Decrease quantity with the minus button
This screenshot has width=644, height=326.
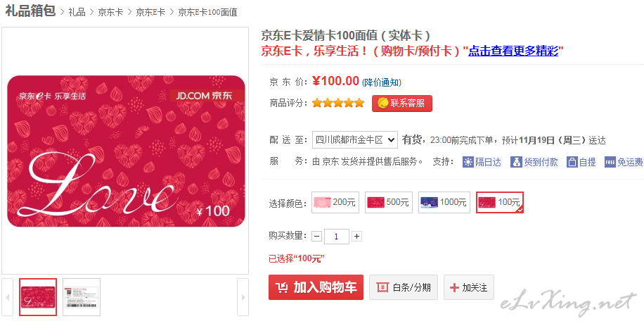317,237
